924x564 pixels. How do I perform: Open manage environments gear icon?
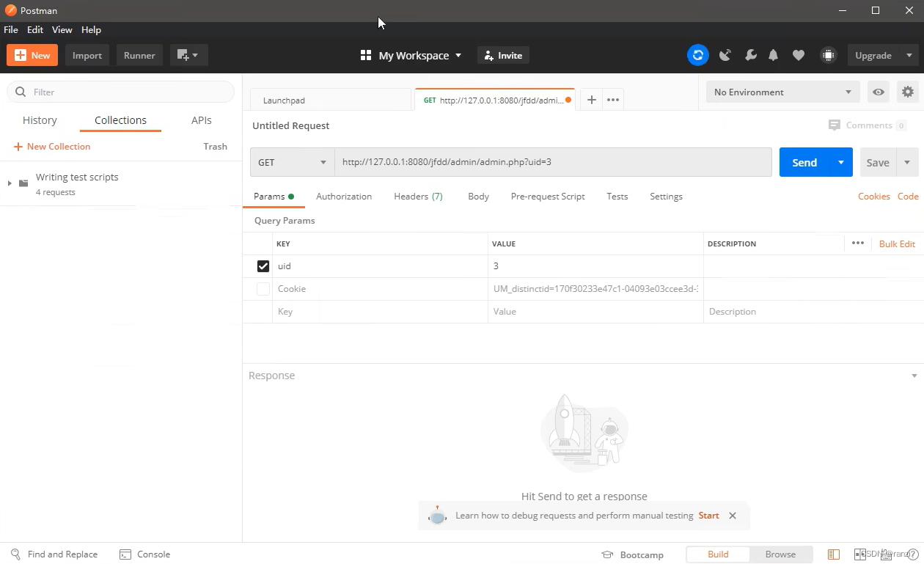pos(908,92)
